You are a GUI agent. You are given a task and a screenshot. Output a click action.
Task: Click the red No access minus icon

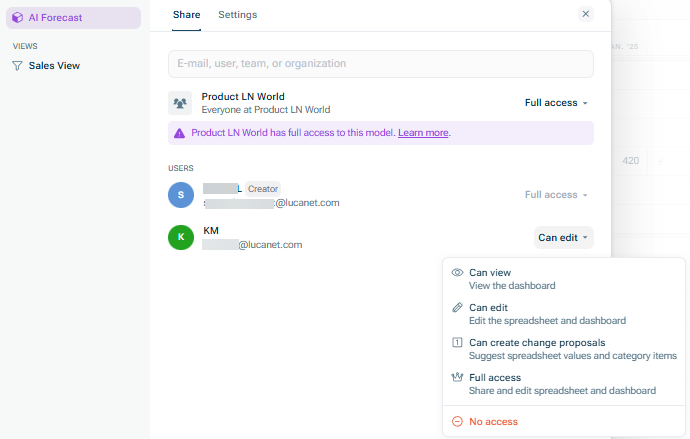coord(457,421)
